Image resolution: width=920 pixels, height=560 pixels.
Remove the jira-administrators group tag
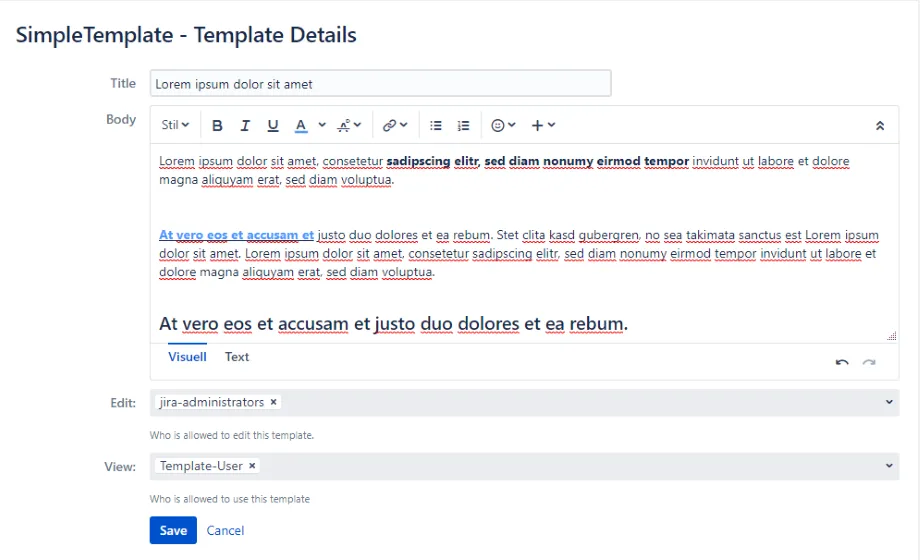click(273, 402)
